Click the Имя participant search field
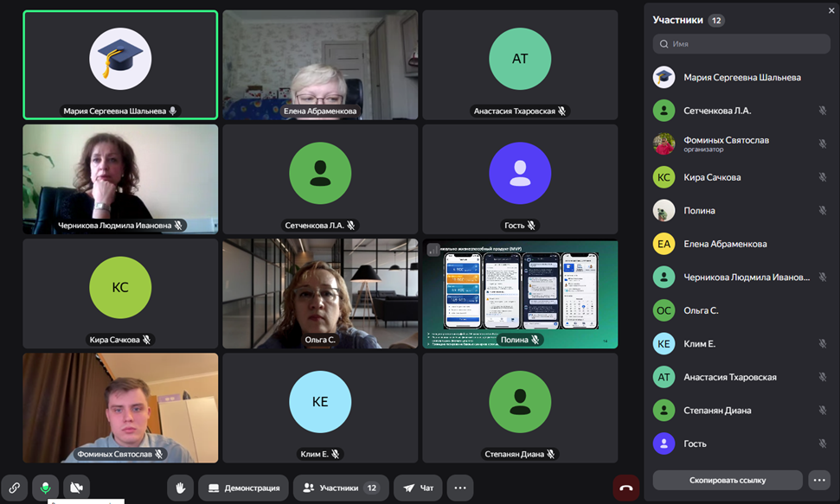 coord(741,43)
